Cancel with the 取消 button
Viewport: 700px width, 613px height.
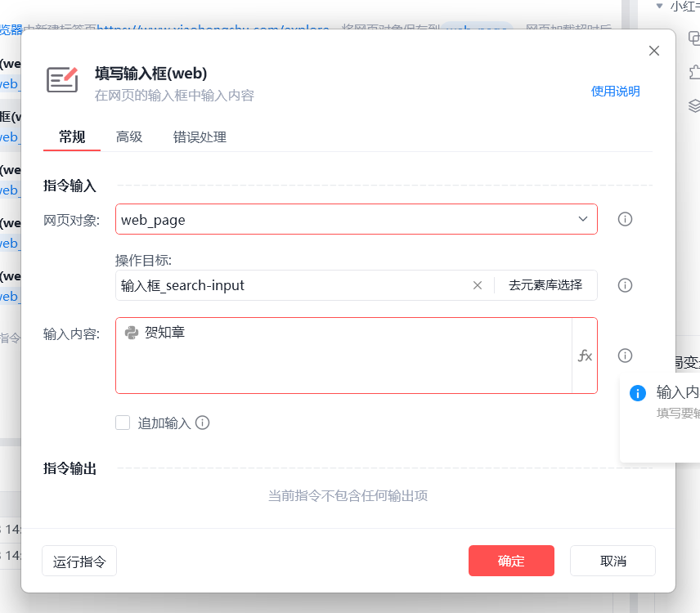click(612, 561)
